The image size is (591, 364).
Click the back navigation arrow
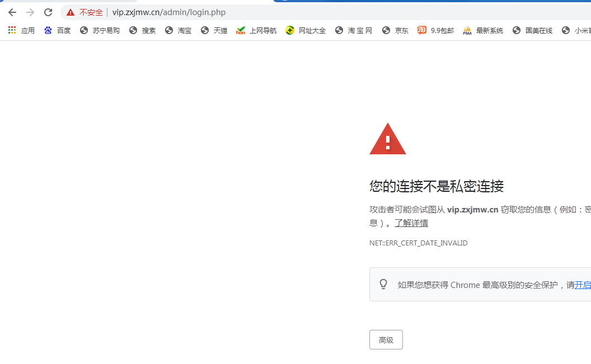12,12
